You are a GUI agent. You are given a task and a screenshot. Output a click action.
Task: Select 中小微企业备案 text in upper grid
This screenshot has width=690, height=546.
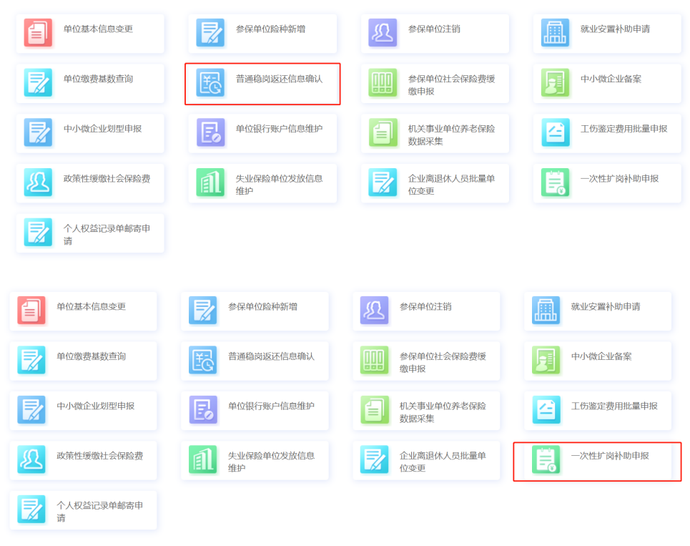611,79
